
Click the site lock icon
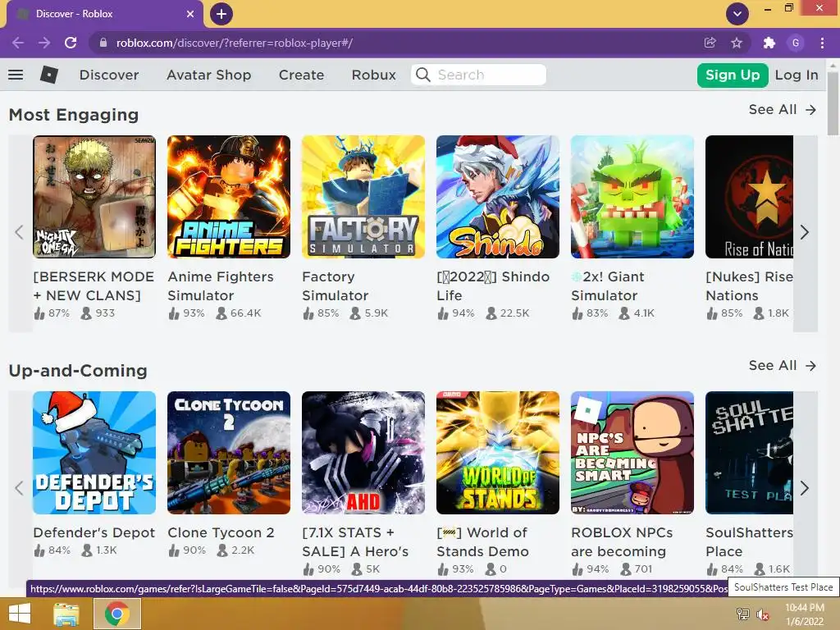coord(103,43)
